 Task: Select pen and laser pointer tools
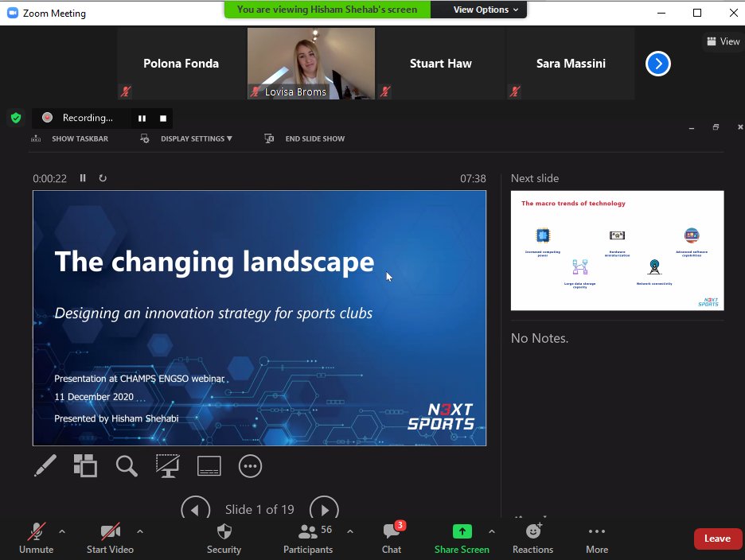[x=45, y=466]
